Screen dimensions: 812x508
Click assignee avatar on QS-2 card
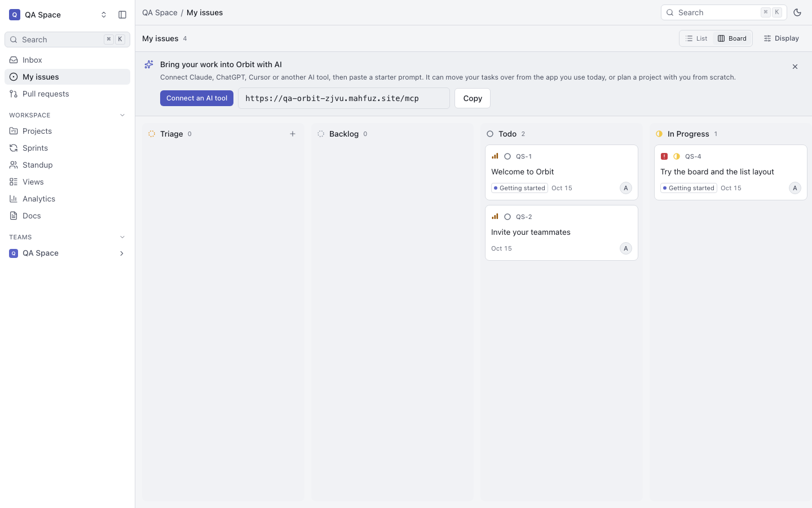click(626, 248)
